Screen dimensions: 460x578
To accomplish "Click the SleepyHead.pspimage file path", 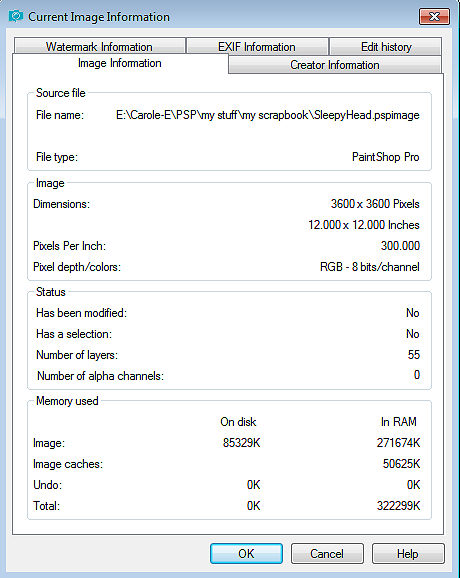I will pos(268,115).
